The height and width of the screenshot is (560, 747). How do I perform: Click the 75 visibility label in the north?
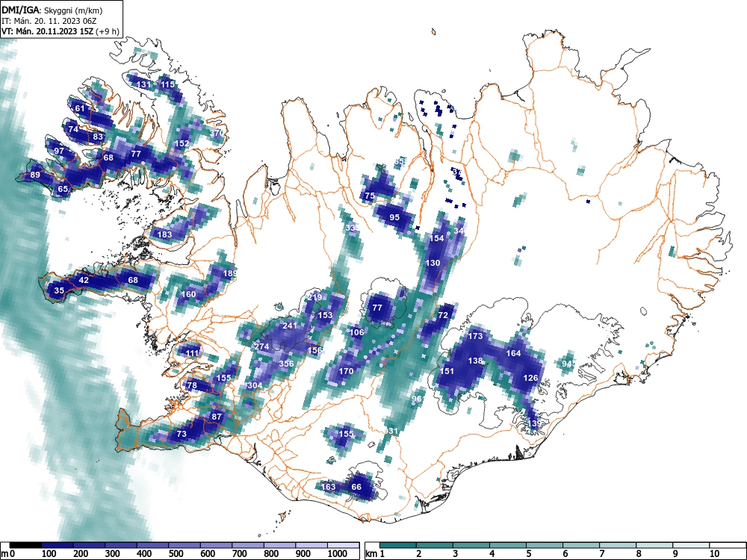pos(370,196)
